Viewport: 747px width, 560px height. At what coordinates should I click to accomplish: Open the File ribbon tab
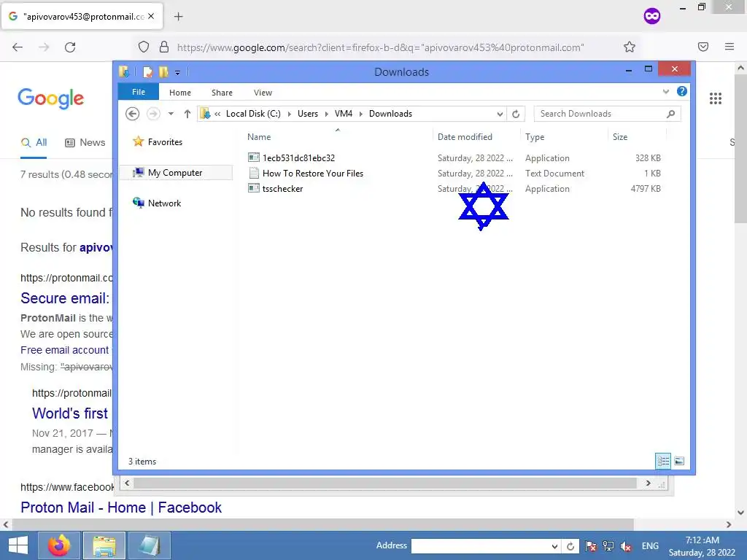click(x=139, y=92)
